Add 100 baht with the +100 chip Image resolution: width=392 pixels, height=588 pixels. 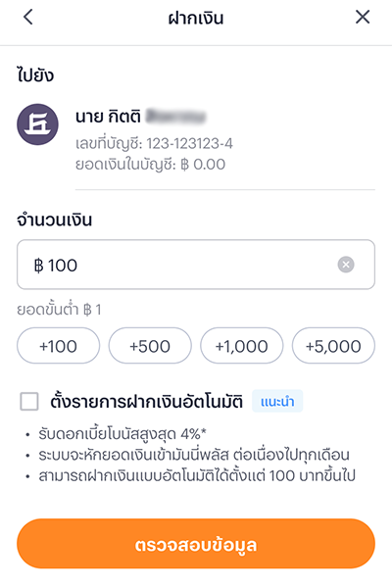pyautogui.click(x=58, y=346)
